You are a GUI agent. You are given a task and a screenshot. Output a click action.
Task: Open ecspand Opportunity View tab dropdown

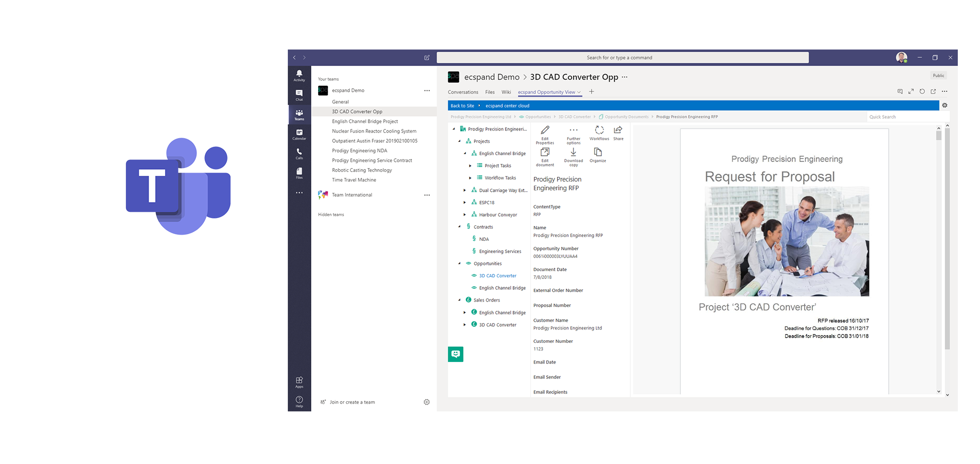(x=579, y=92)
